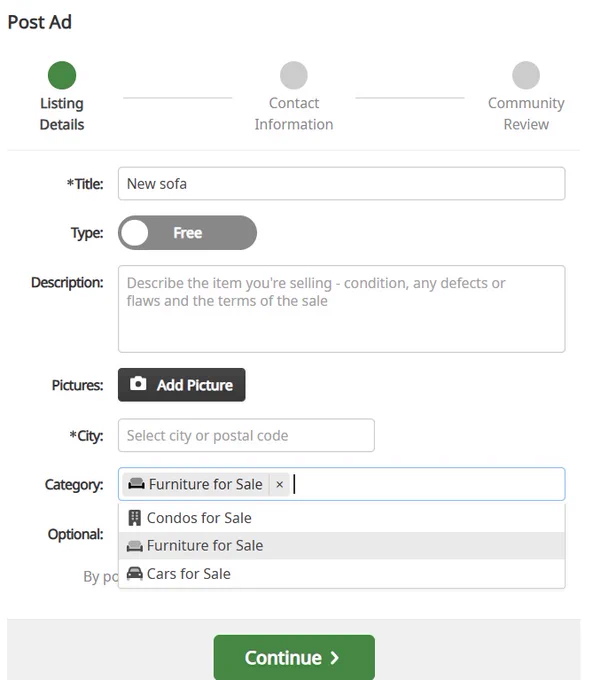Click the building icon beside Condos for Sale

tap(134, 518)
